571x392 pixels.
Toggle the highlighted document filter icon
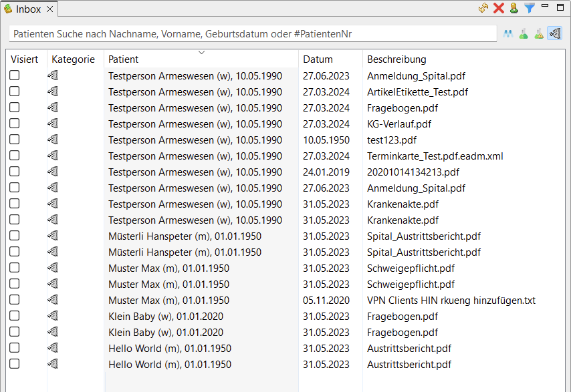554,33
